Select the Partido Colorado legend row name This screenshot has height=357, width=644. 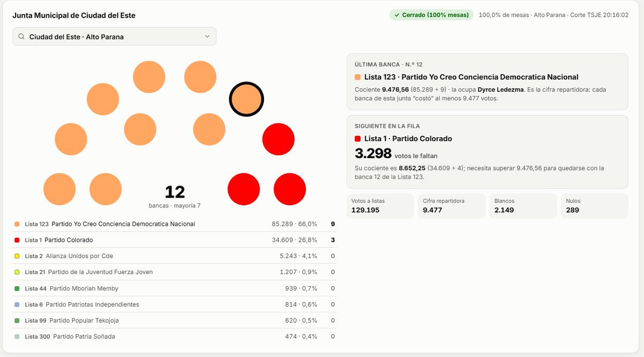(x=69, y=240)
